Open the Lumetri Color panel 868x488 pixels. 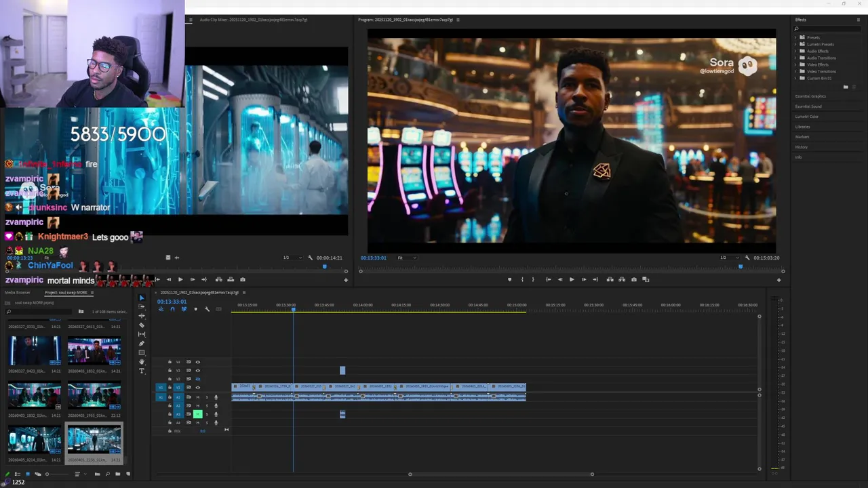click(807, 117)
